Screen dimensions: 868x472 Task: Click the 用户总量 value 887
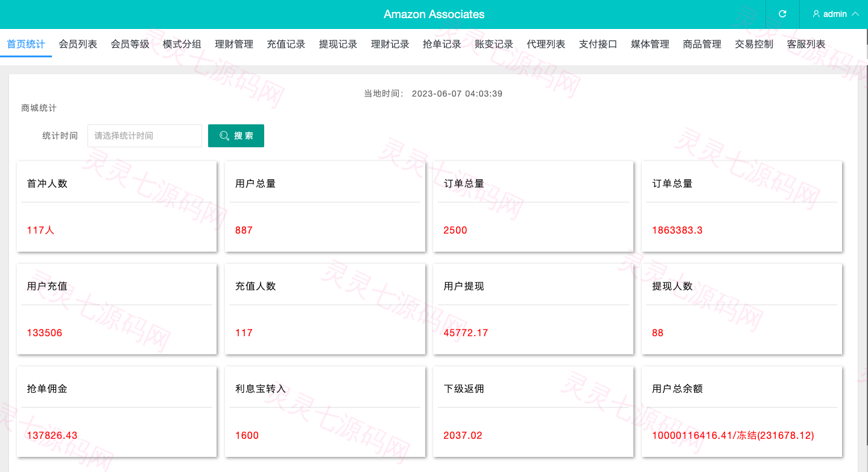(x=244, y=230)
